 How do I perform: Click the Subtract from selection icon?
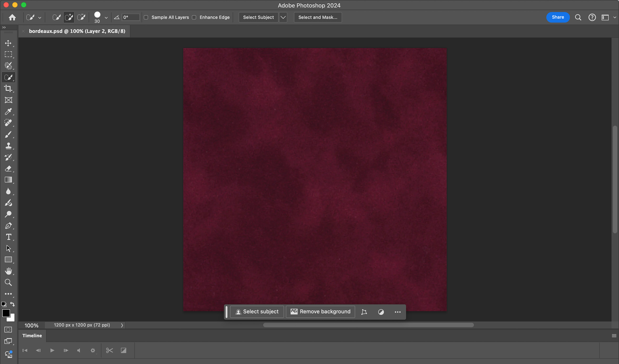(x=81, y=17)
